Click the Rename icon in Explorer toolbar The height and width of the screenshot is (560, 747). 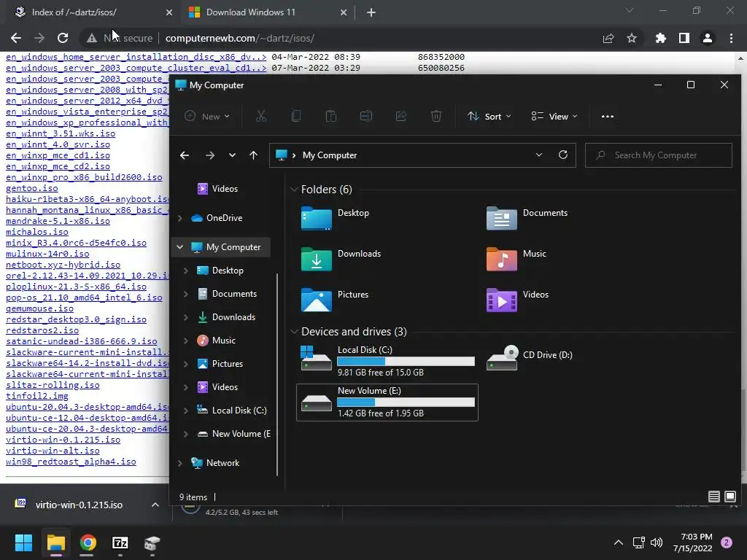(x=366, y=116)
